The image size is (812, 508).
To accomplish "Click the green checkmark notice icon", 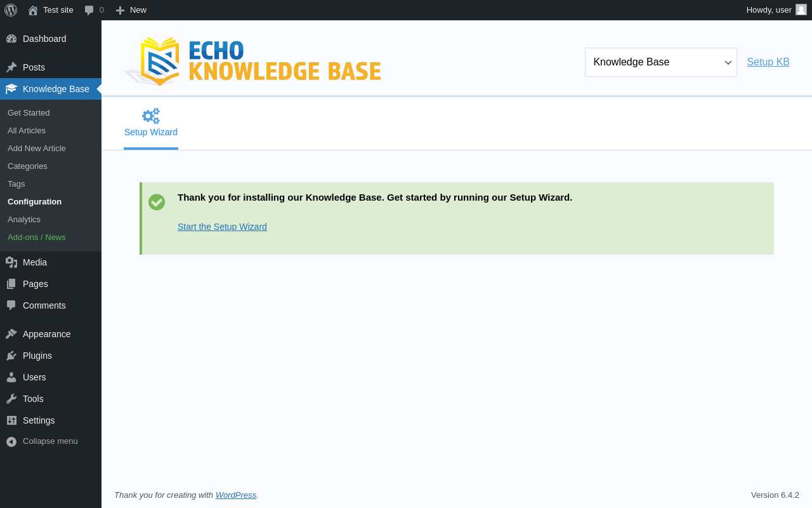I will pyautogui.click(x=157, y=202).
